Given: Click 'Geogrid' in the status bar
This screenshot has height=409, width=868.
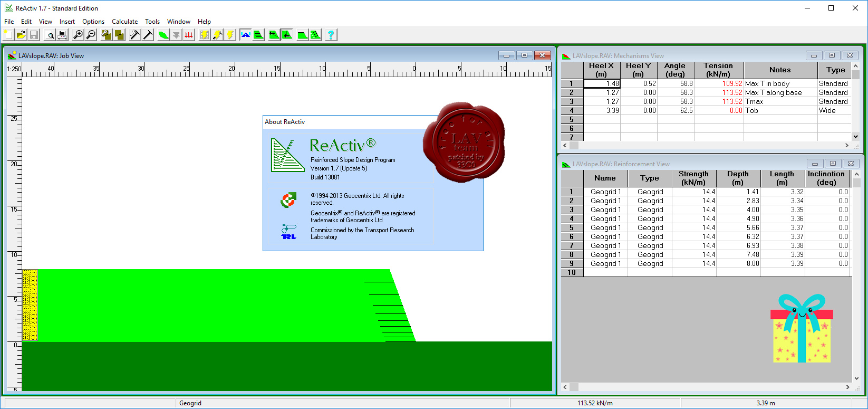Looking at the screenshot, I should pos(190,403).
